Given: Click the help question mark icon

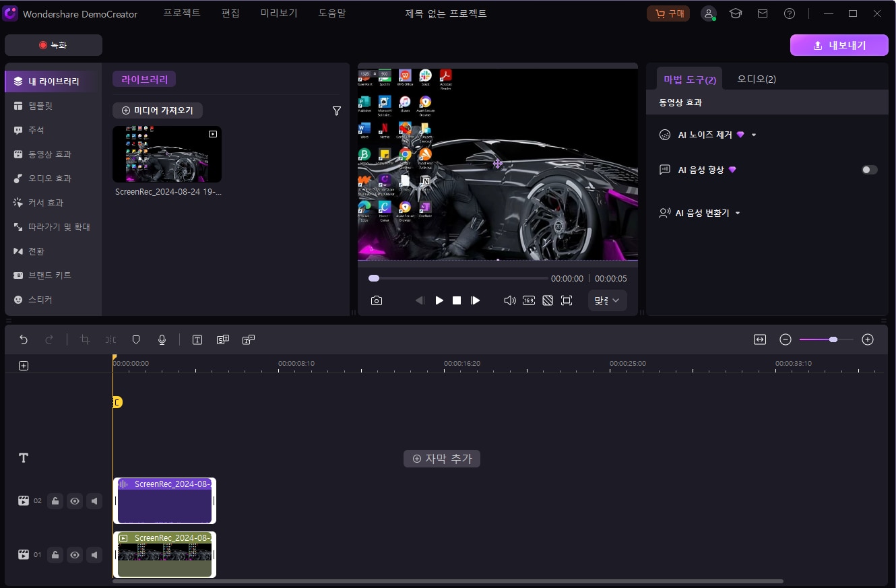Looking at the screenshot, I should 790,13.
